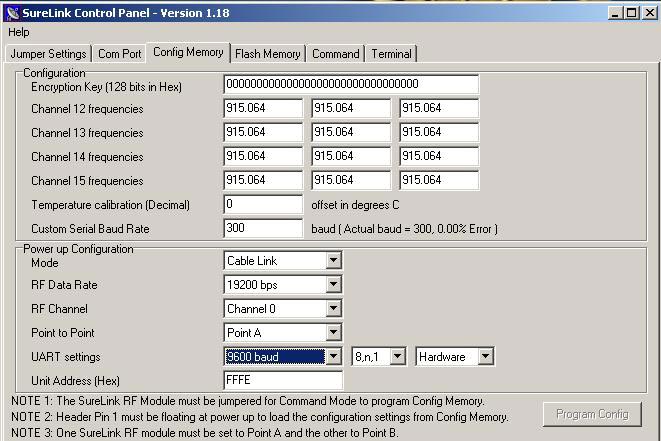This screenshot has height=441, width=661.
Task: Click the Temperature calibration field
Action: [x=263, y=204]
